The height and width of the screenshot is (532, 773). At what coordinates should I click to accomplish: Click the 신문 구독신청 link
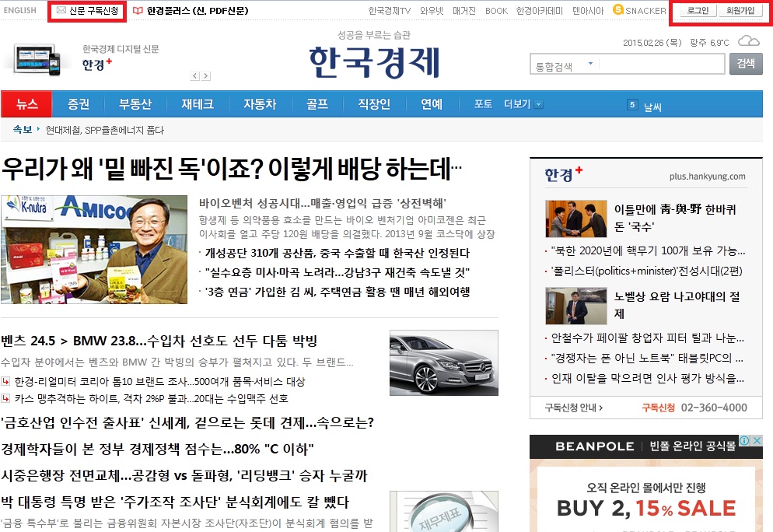[93, 10]
